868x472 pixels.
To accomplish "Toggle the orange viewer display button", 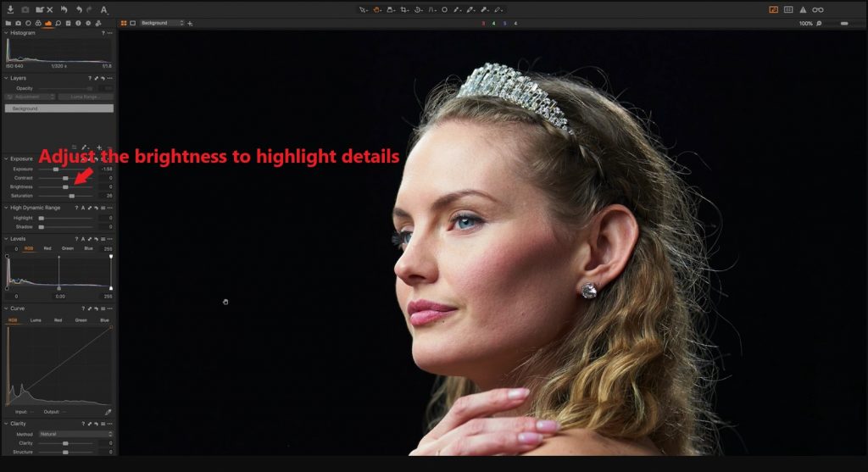I will 773,9.
